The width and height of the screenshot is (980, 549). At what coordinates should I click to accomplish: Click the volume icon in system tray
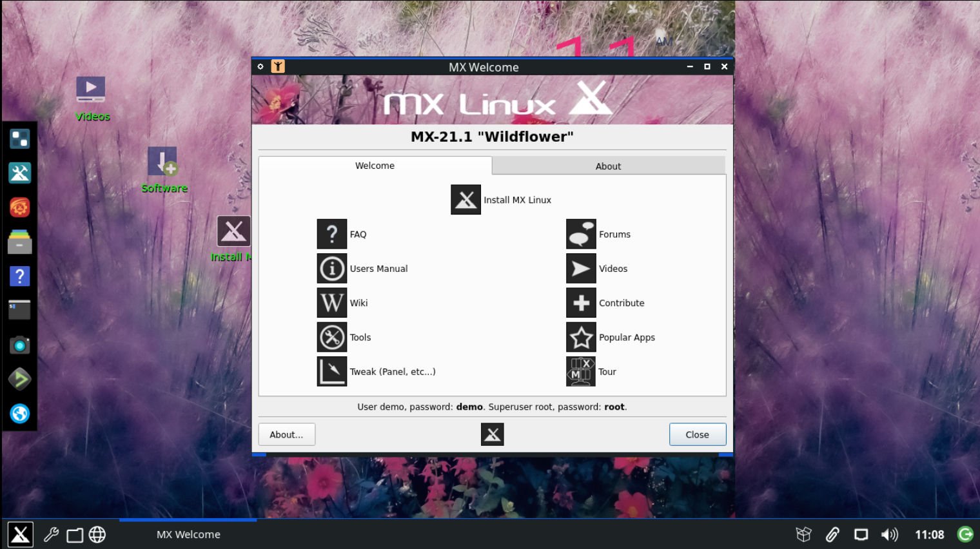[x=890, y=534]
